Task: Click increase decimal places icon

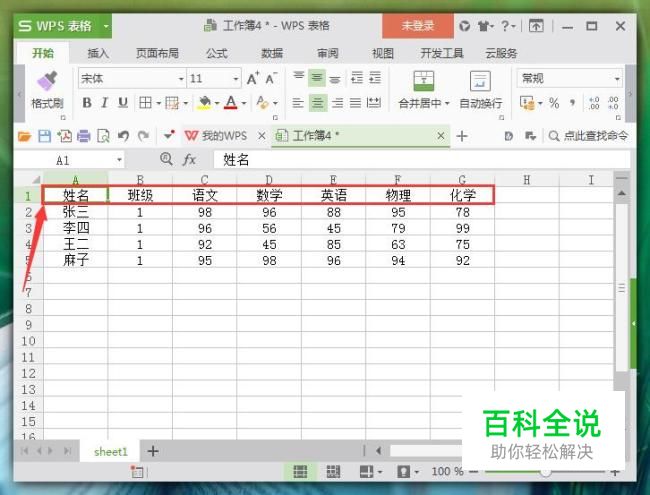Action: coord(594,103)
